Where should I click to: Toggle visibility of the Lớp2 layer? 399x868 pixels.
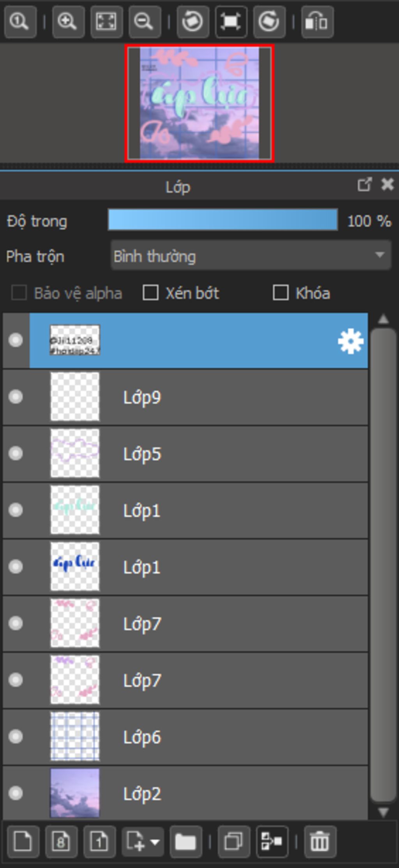16,793
